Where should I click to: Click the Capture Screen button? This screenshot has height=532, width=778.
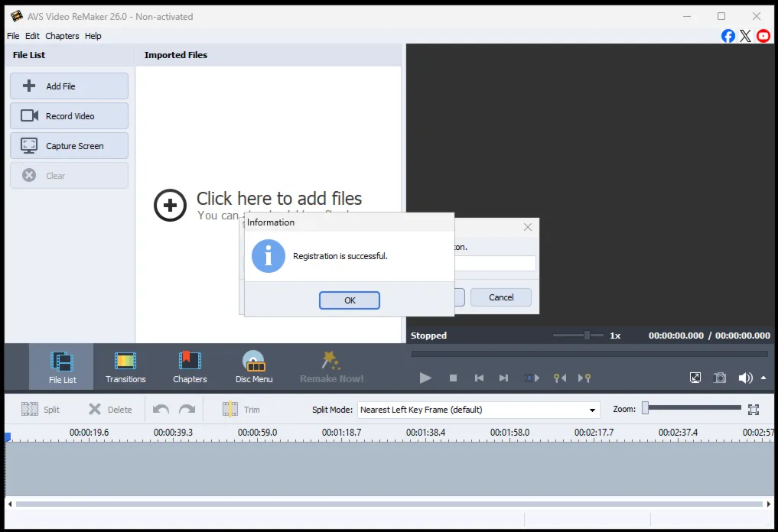pos(69,146)
